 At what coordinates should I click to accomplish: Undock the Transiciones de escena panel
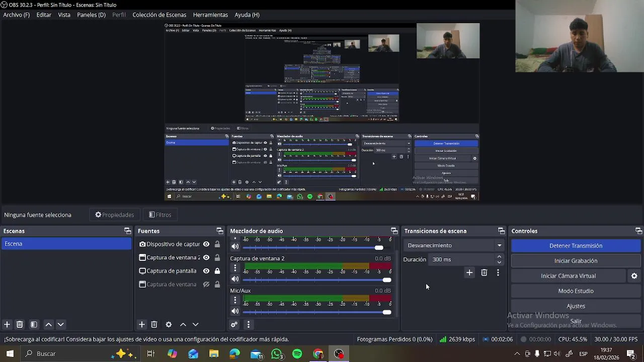(501, 231)
